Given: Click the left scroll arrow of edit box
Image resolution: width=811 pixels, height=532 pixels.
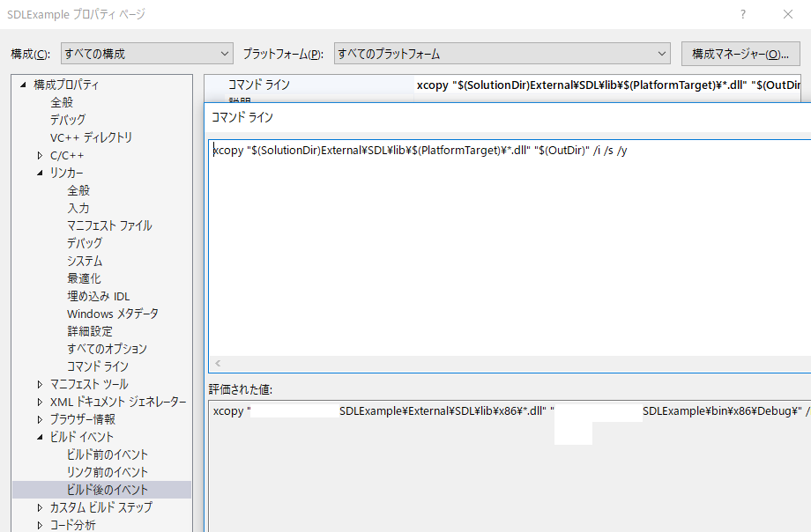Looking at the screenshot, I should tap(218, 364).
